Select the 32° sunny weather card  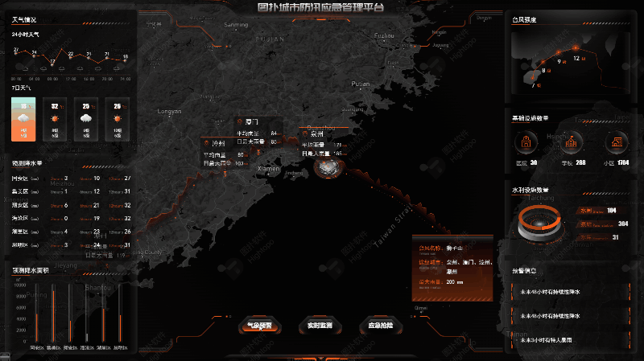tap(55, 119)
